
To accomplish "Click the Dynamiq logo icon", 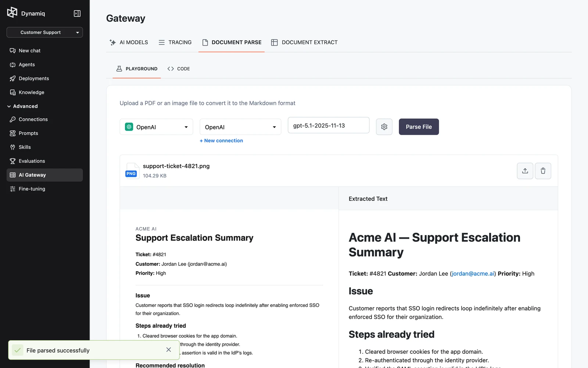I will 12,13.
